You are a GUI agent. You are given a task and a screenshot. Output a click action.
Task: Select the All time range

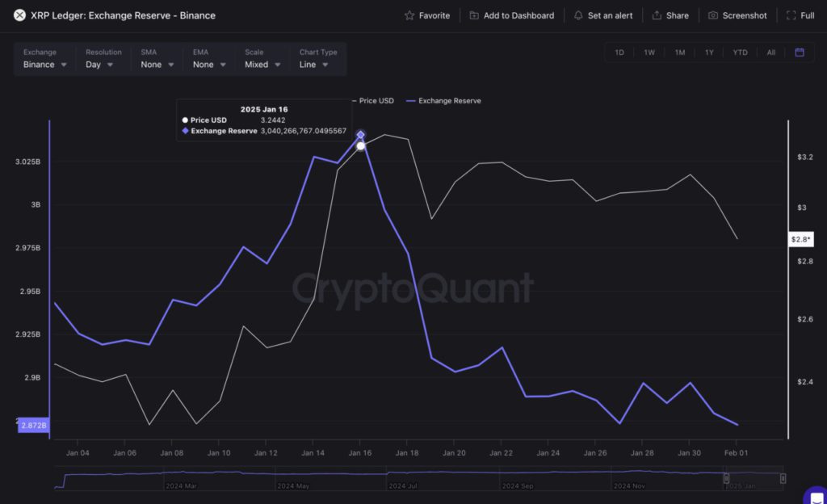coord(771,52)
